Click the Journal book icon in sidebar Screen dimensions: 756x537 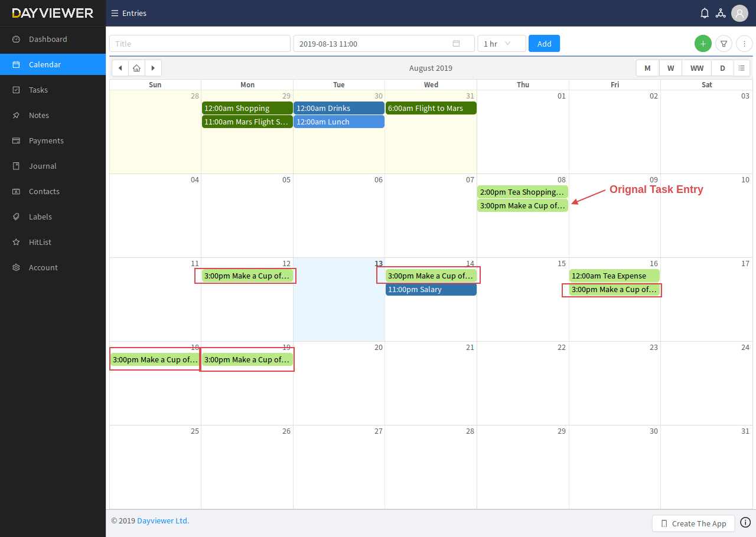click(x=17, y=166)
